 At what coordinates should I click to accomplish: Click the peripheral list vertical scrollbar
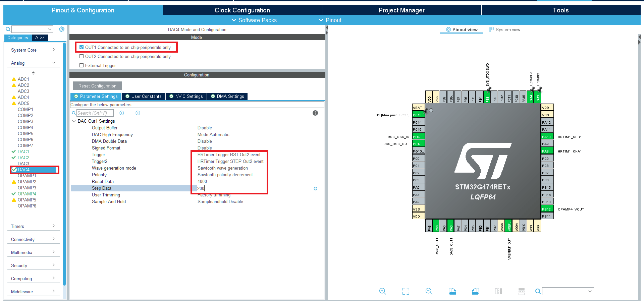(64, 168)
